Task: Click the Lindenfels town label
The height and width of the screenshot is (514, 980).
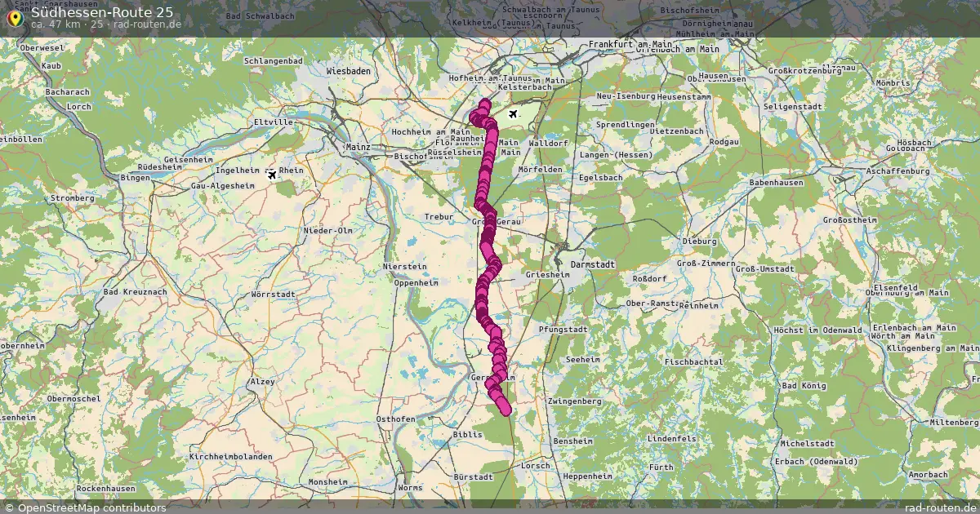Action: [x=671, y=438]
